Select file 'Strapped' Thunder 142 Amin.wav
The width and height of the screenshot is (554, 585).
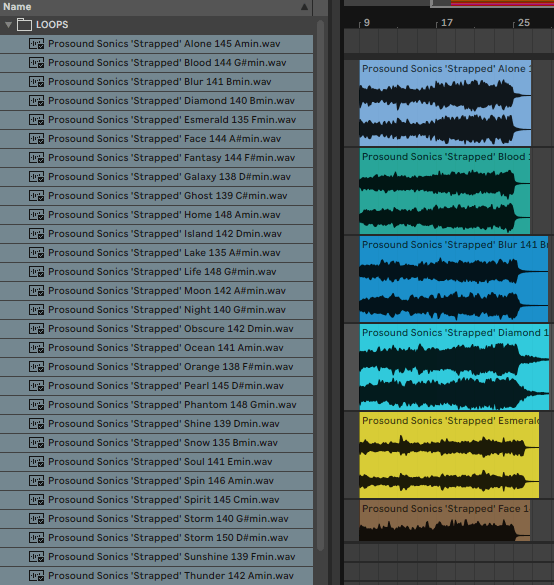click(156, 576)
